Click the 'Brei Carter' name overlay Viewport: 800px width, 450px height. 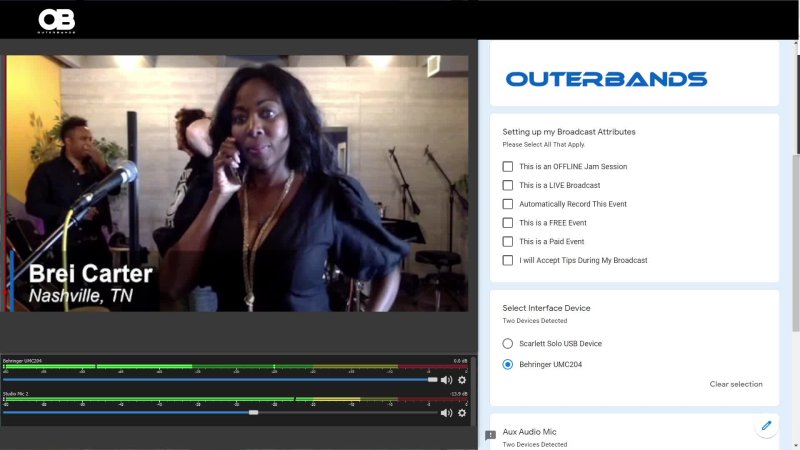pos(90,274)
